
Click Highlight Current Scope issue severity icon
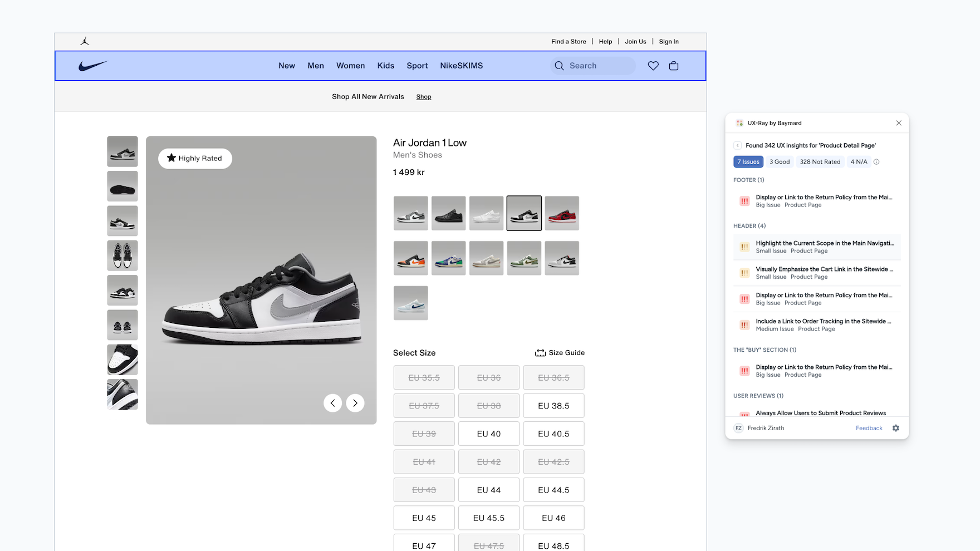(x=744, y=247)
